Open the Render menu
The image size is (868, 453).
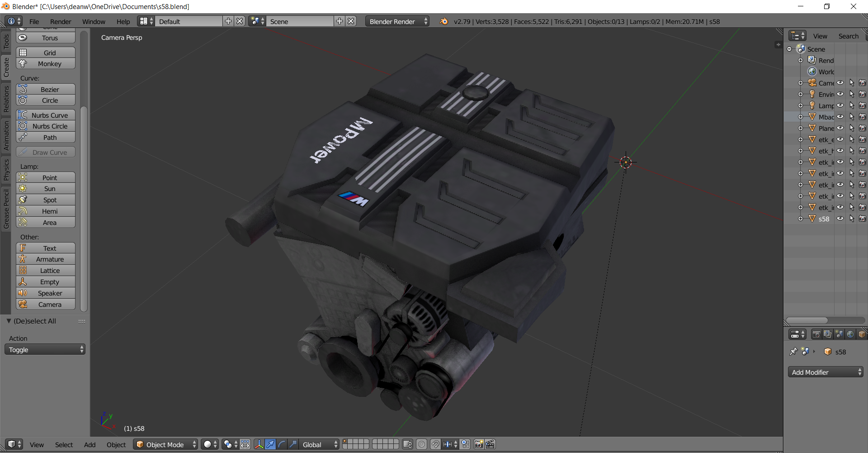click(61, 22)
